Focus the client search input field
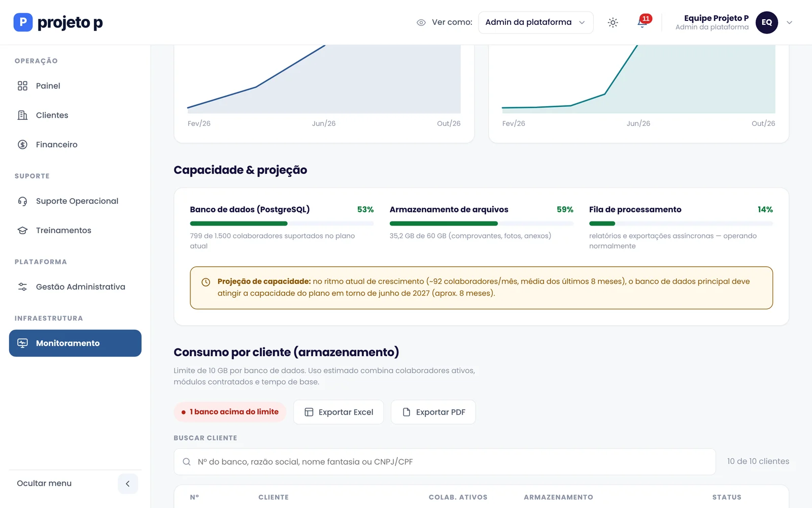812x508 pixels. click(445, 462)
